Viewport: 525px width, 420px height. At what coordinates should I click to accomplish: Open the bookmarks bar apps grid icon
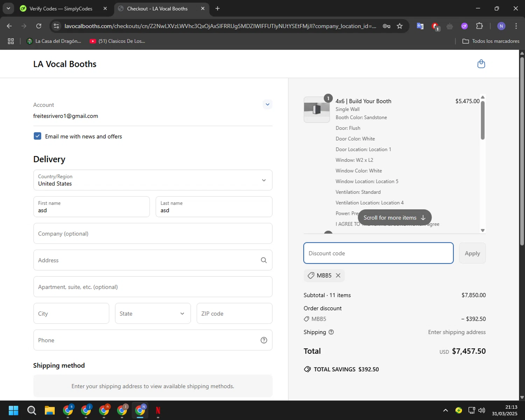pos(11,41)
